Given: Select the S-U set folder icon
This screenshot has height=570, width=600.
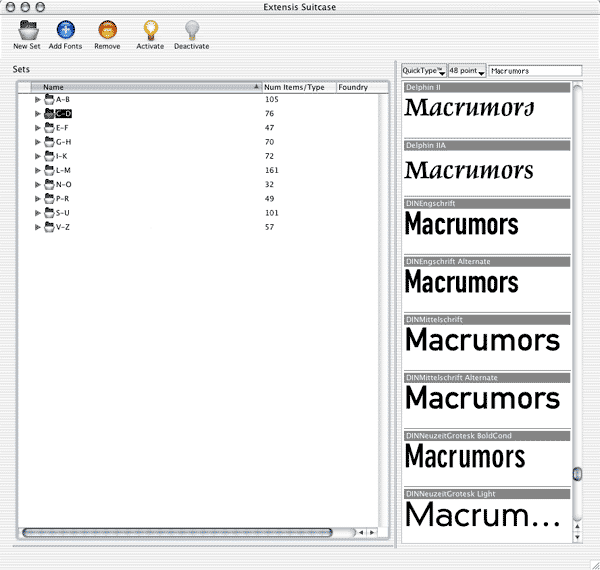Looking at the screenshot, I should [49, 213].
